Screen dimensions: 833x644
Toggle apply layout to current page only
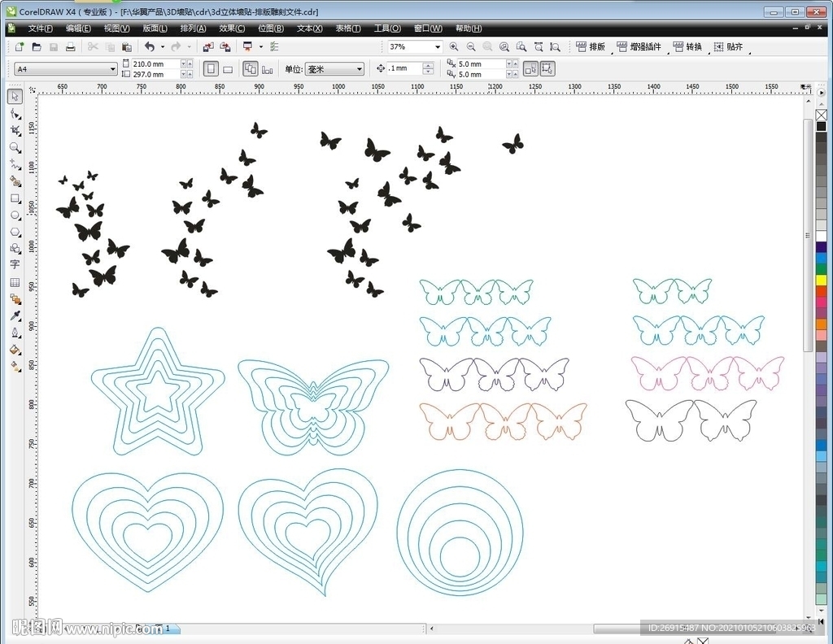(267, 69)
